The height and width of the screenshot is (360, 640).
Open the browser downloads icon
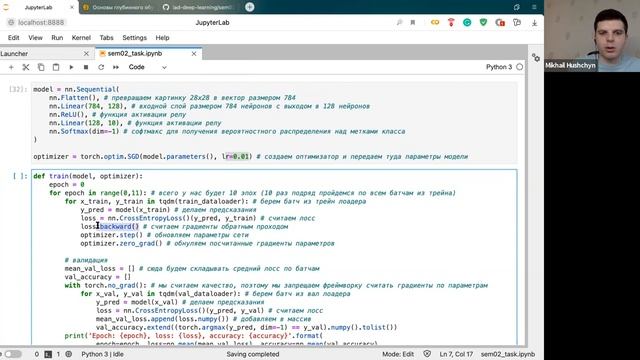coord(534,23)
